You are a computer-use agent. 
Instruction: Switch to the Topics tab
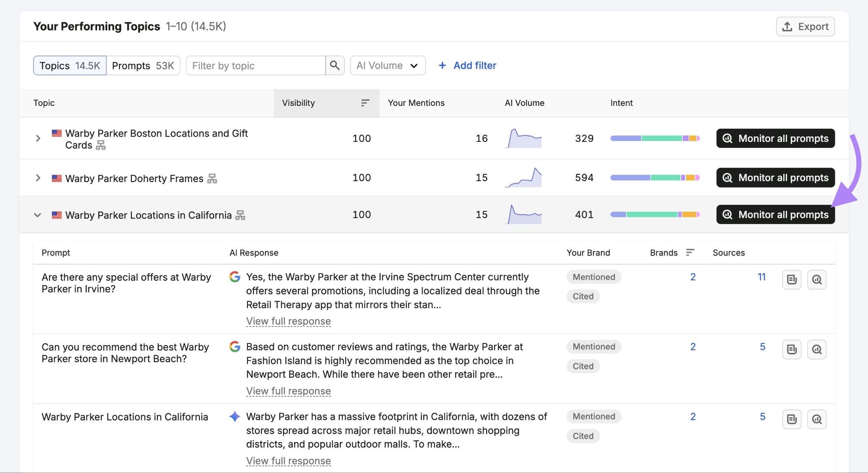click(x=70, y=66)
